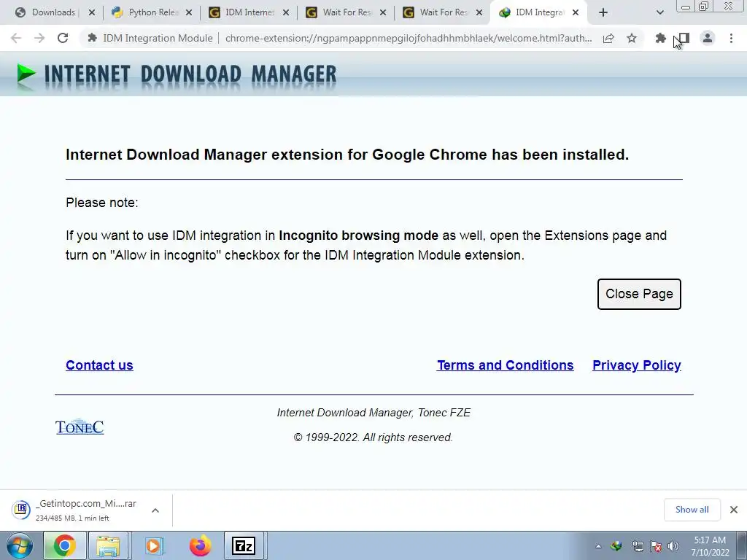Open the Chrome side panel
747x560 pixels.
684,38
